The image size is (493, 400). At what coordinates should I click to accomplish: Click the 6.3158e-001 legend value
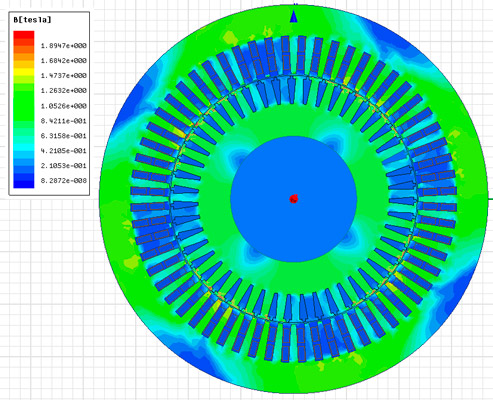coord(64,136)
